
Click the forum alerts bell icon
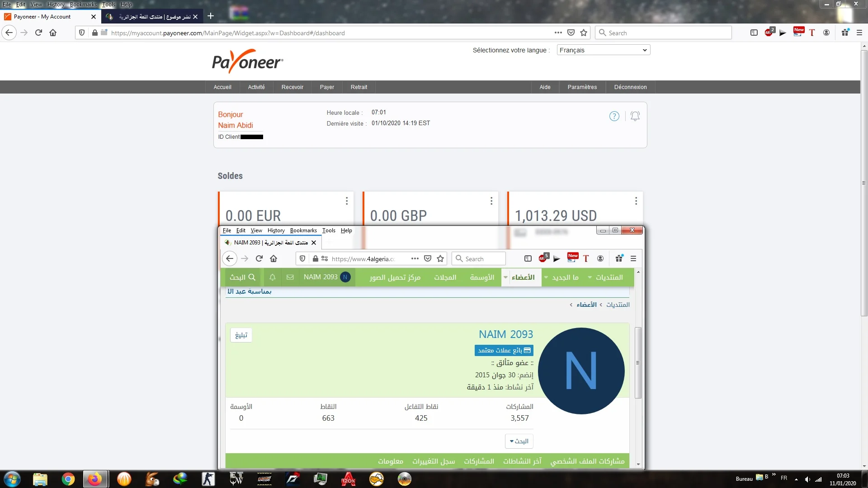click(x=273, y=277)
